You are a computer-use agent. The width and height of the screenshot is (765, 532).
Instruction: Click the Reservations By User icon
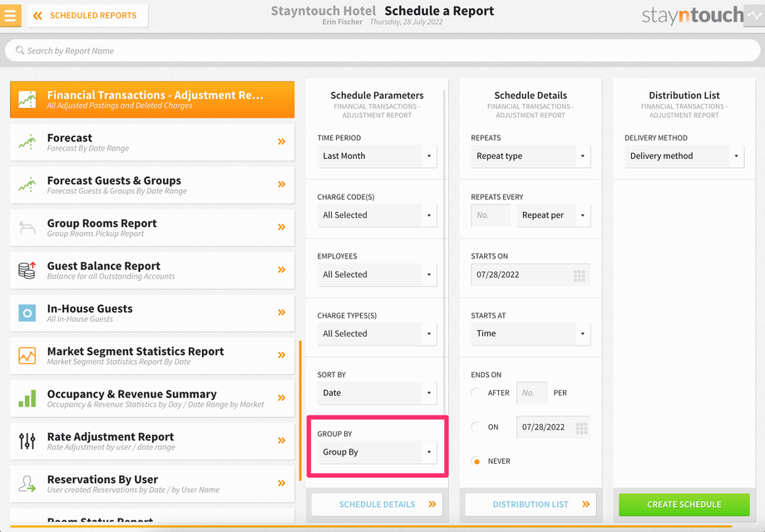(27, 484)
